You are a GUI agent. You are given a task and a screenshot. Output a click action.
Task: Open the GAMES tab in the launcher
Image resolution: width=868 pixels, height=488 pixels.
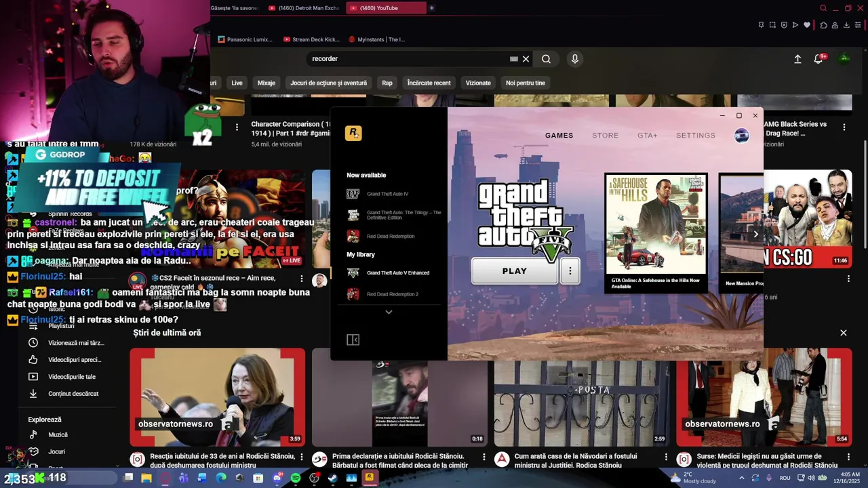click(559, 136)
